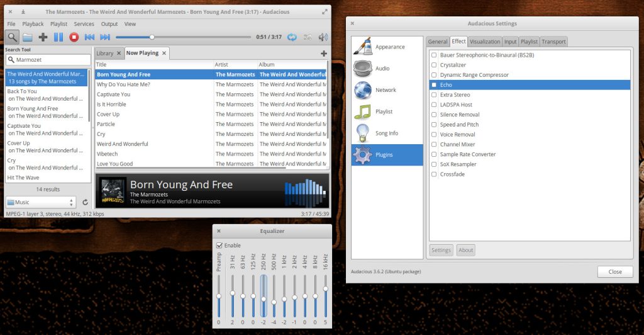Uncheck the Equalizer Enable checkbox
The height and width of the screenshot is (335, 644).
(x=219, y=245)
